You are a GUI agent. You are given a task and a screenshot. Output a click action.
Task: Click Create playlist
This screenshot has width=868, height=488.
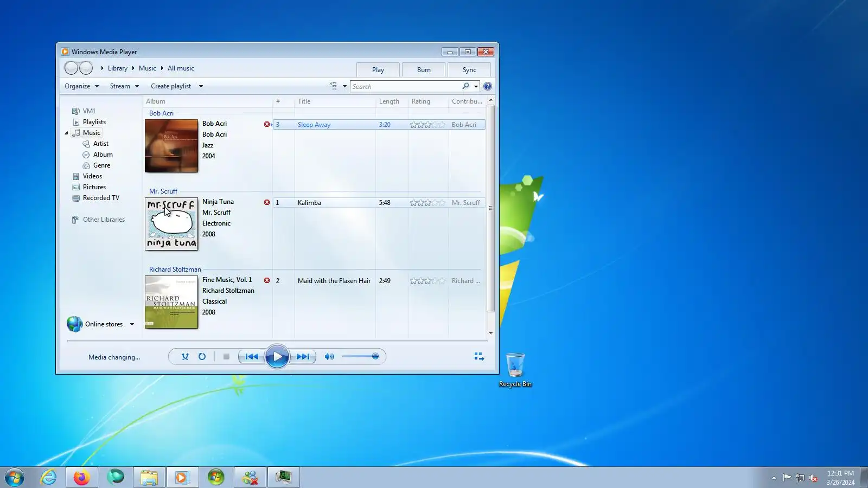pos(171,86)
